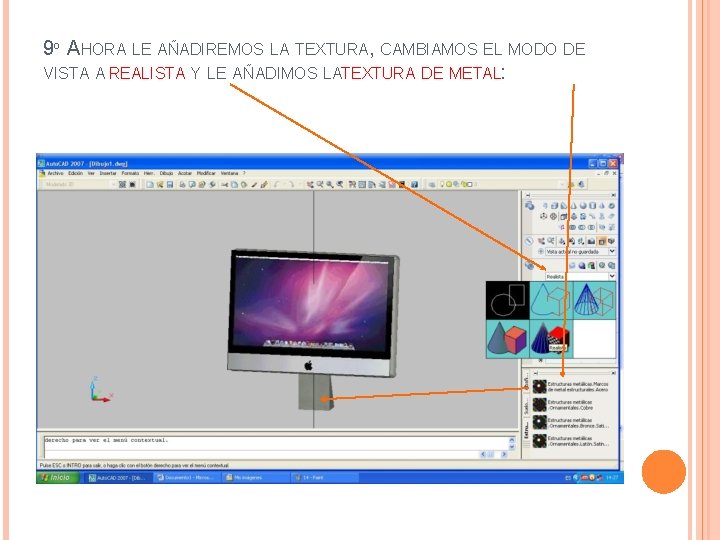Click the Latón material swatch icon
Viewport: 720px width, 540px height.
540,441
